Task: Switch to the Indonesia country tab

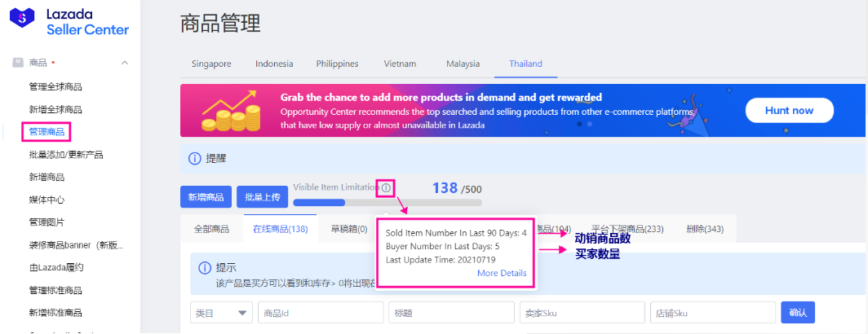Action: pos(274,64)
